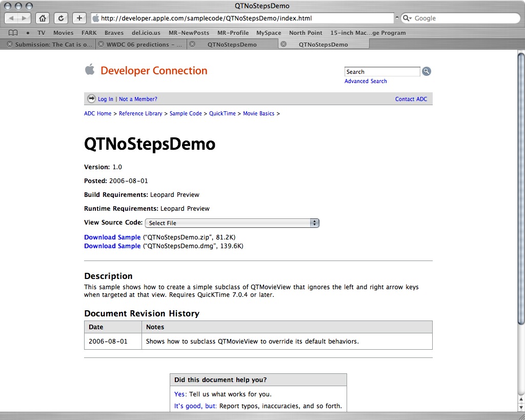Go back with the Safari back arrow

click(11, 18)
